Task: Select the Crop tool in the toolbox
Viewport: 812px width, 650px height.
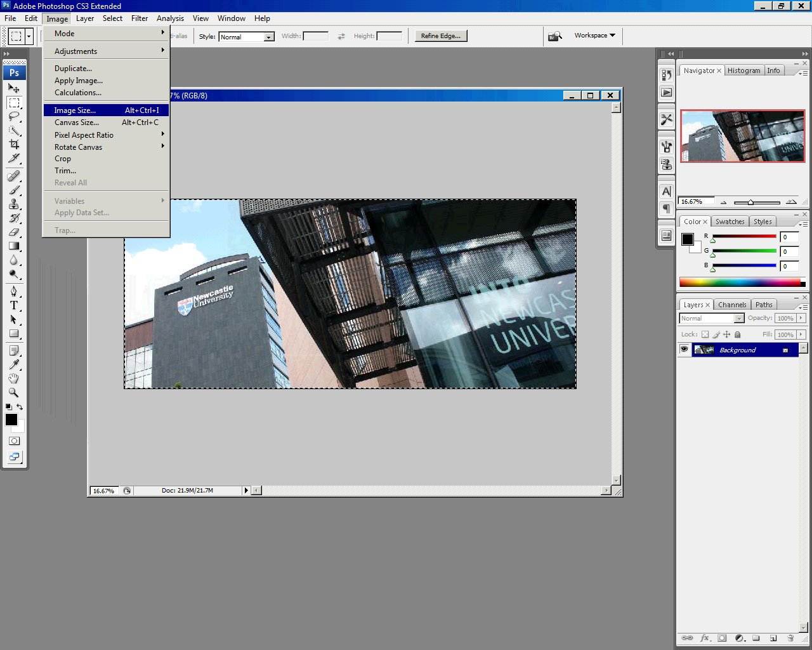Action: 14,145
